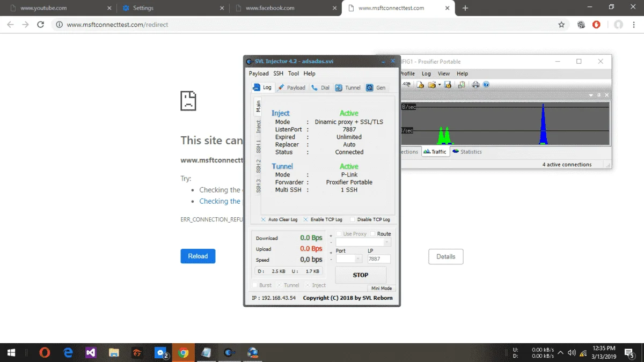
Task: Open Visual Studio from the taskbar
Action: (x=91, y=352)
